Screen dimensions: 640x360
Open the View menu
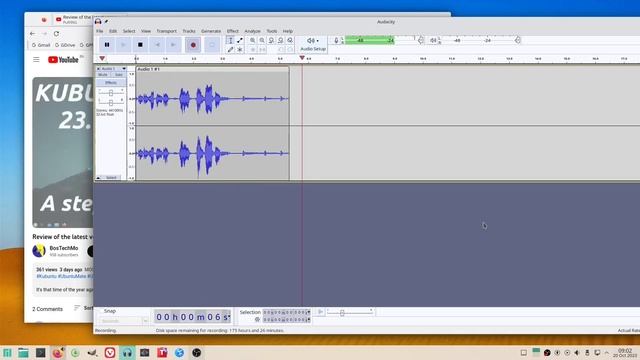coord(146,31)
